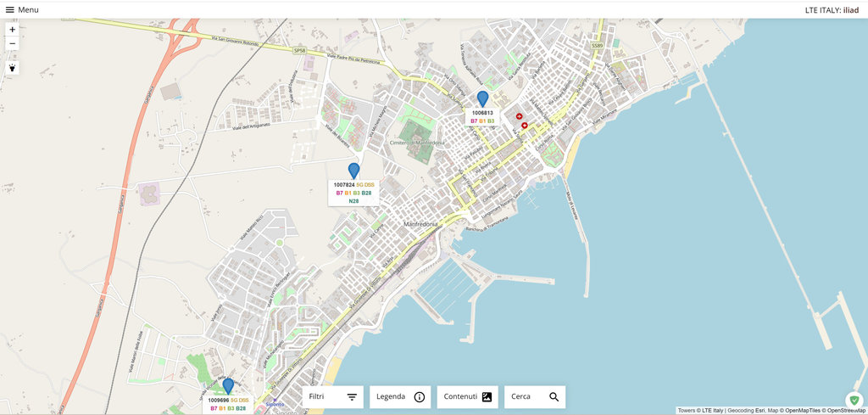This screenshot has height=415, width=868.
Task: Click the green shield icon
Action: pyautogui.click(x=854, y=400)
